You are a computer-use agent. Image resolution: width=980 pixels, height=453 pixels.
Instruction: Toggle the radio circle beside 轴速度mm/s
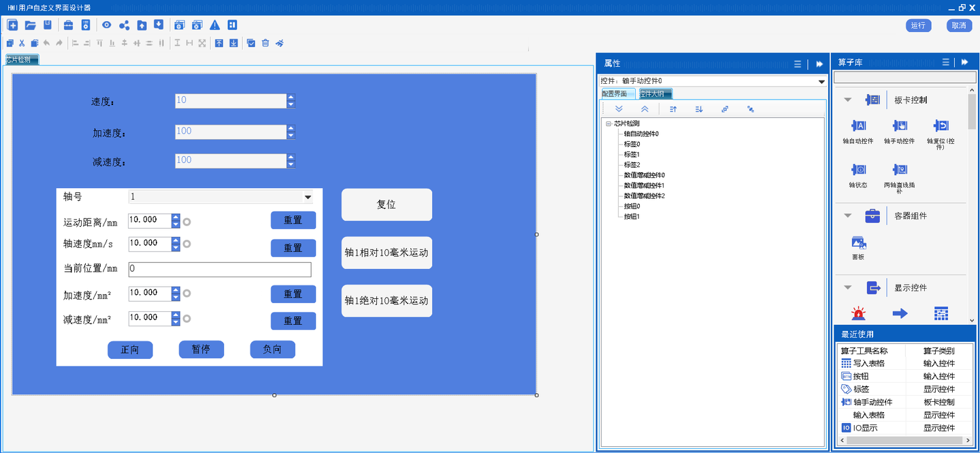187,244
